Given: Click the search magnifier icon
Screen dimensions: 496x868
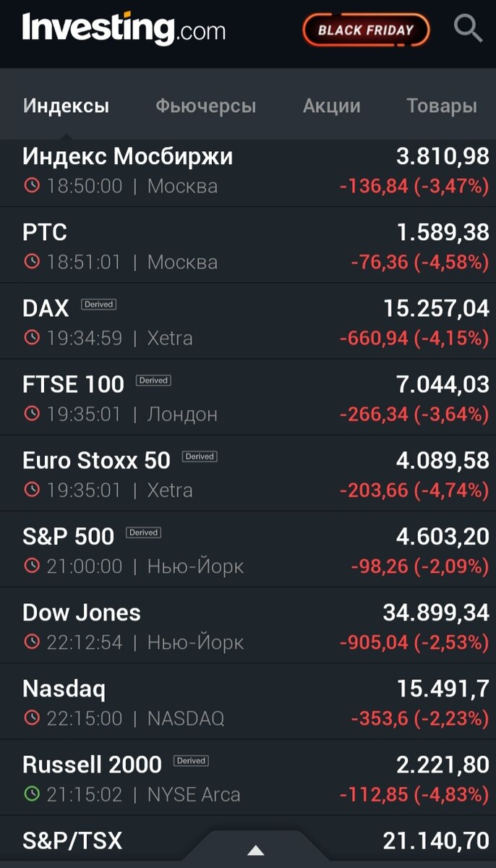Looking at the screenshot, I should coord(468,29).
